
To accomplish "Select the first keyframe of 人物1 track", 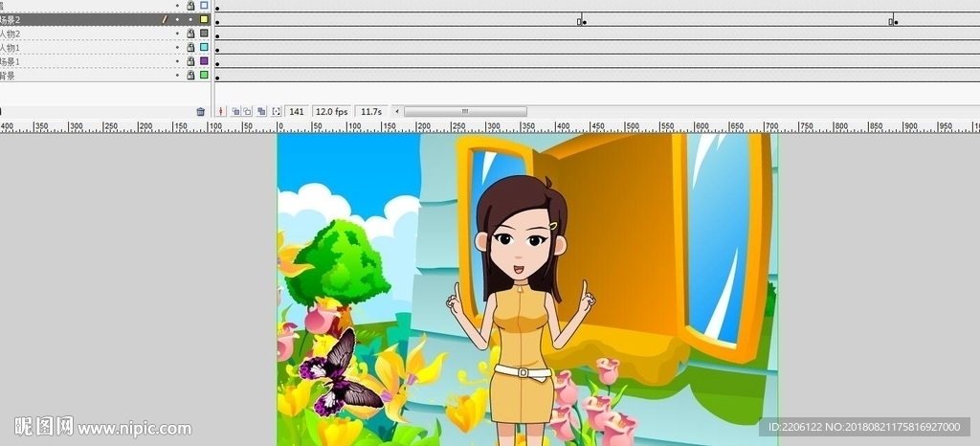I will [217, 50].
